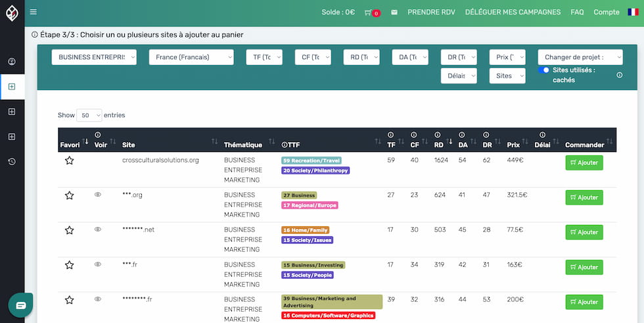Click the 20 Society/Philanthropy tag
The height and width of the screenshot is (323, 644).
(x=315, y=170)
